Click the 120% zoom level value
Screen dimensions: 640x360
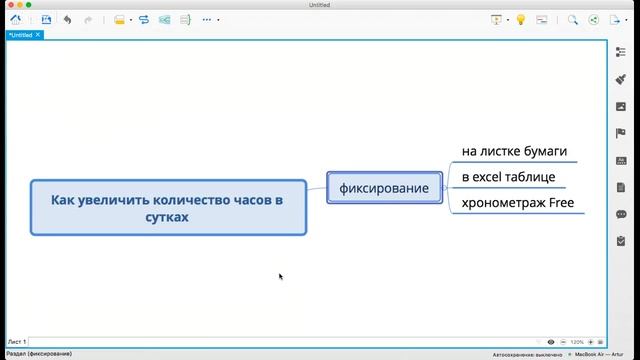[577, 342]
